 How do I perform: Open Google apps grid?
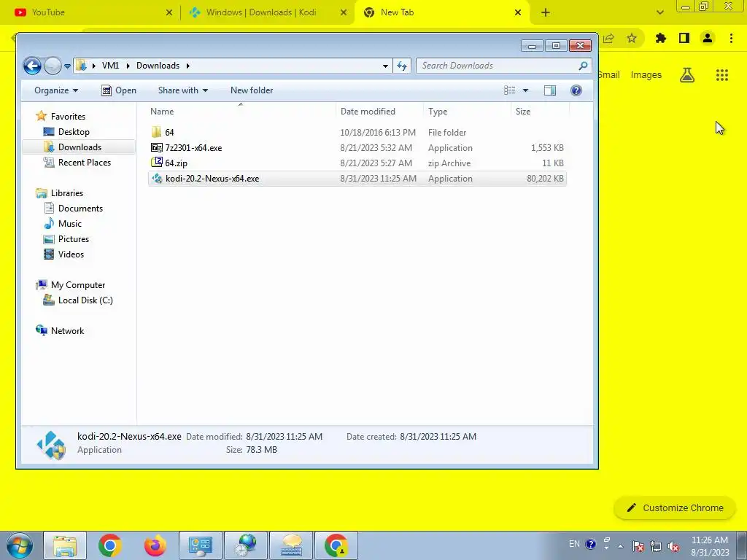click(x=722, y=75)
